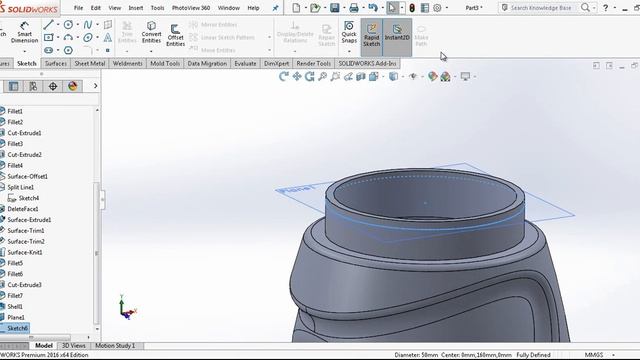Viewport: 640px width, 360px height.
Task: Toggle the Select cursor tool
Action: coord(392,8)
